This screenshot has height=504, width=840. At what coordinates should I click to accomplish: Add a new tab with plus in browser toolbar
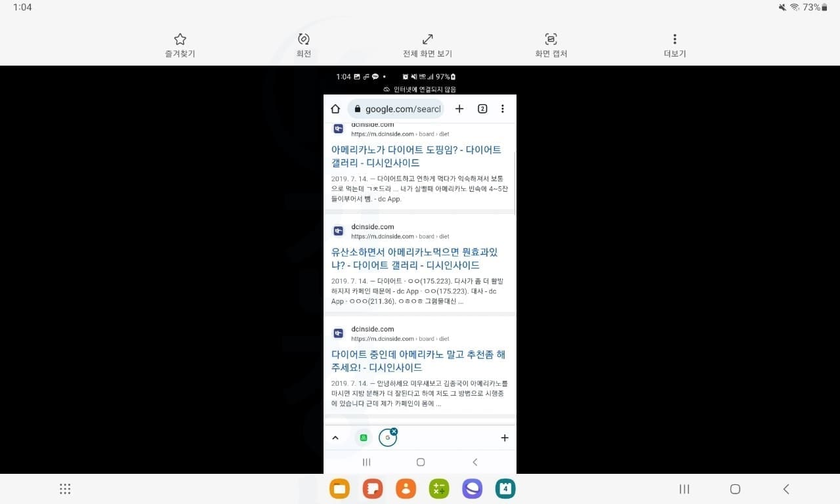[459, 109]
